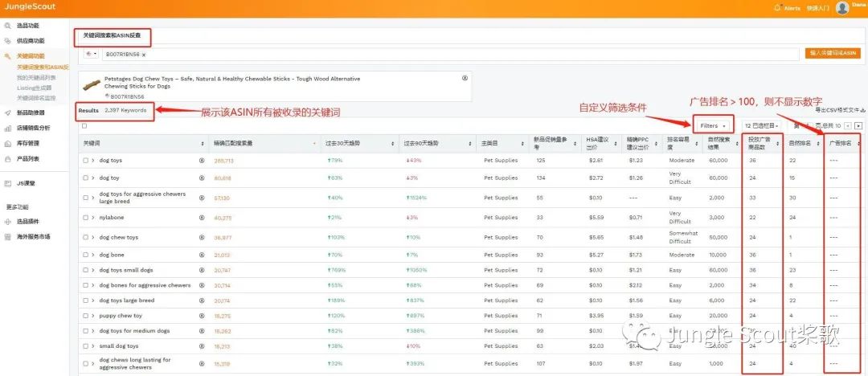
Task: Open the Alerts bell icon
Action: (x=777, y=8)
